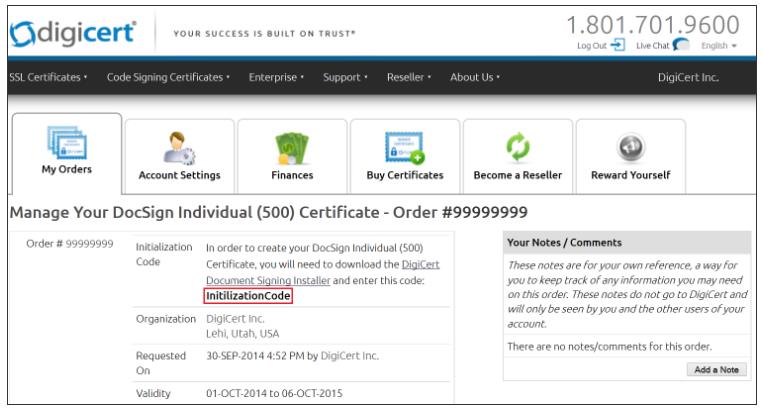Expand the Code Signing Certificates menu
The width and height of the screenshot is (762, 410).
(168, 77)
